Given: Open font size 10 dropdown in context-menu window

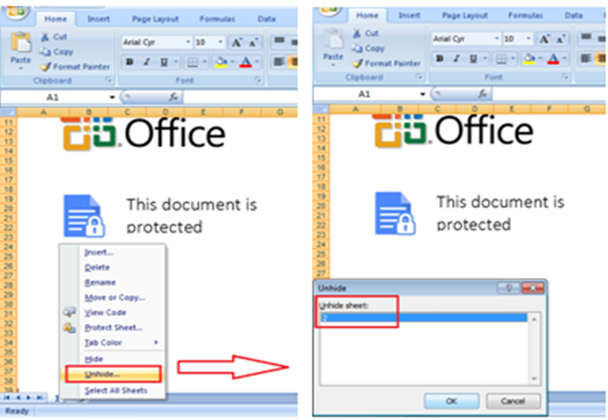Looking at the screenshot, I should coord(220,42).
